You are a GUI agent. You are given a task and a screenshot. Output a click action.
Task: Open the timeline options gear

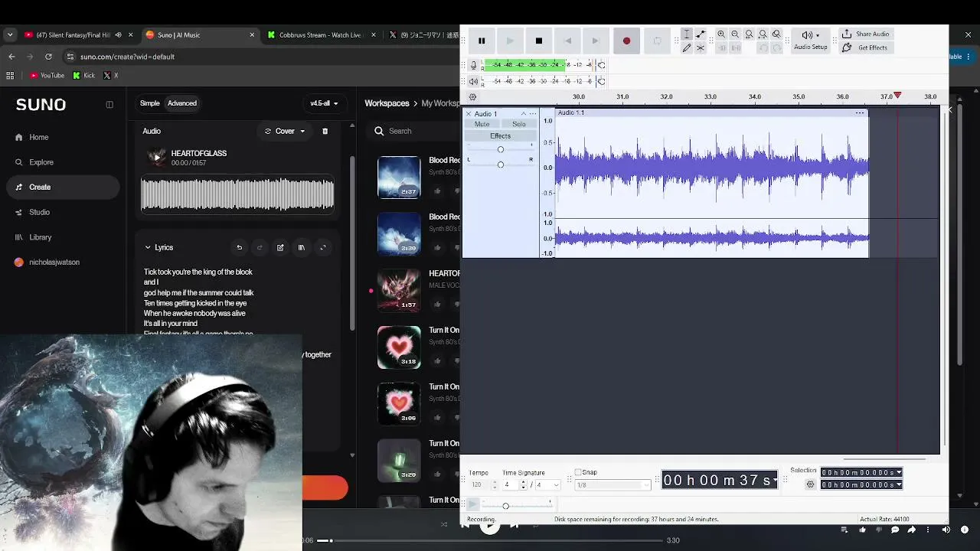[472, 97]
